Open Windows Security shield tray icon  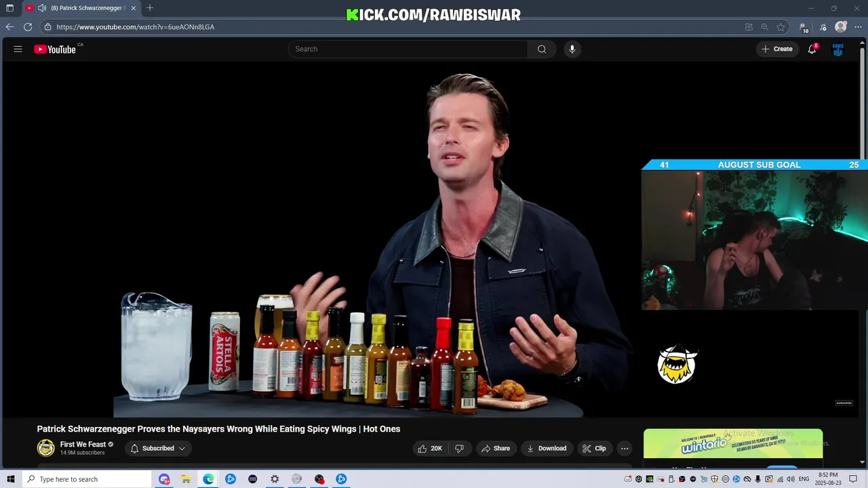(x=714, y=479)
